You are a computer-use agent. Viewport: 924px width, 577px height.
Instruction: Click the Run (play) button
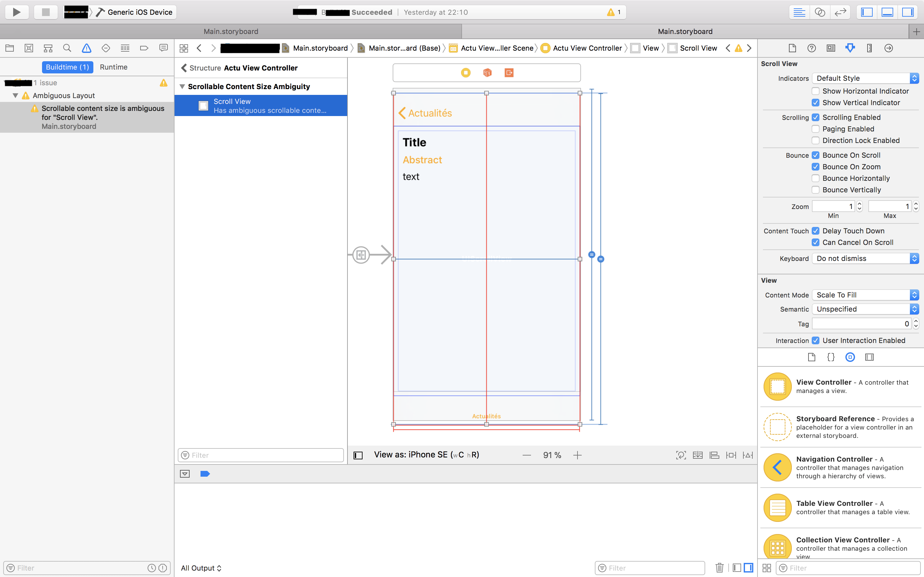point(17,12)
